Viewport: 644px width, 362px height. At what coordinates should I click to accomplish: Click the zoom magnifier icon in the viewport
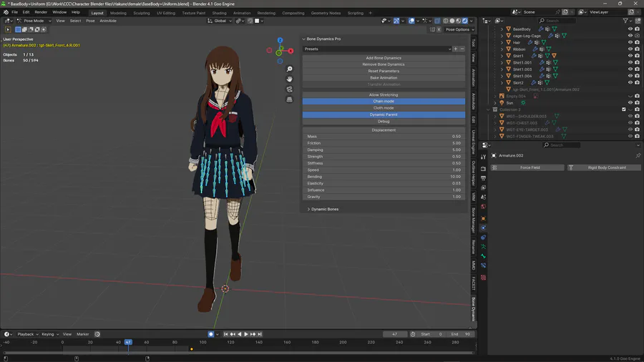290,69
